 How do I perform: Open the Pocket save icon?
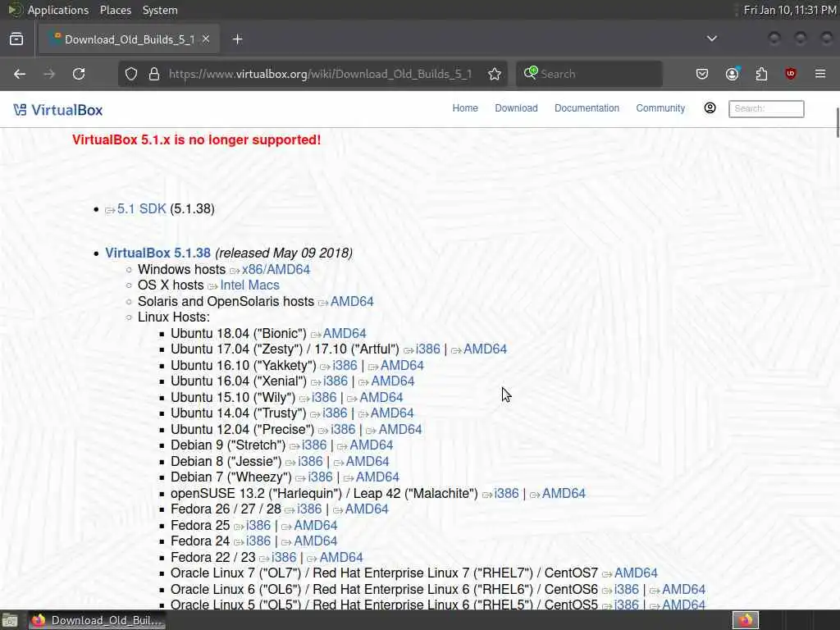pos(702,74)
